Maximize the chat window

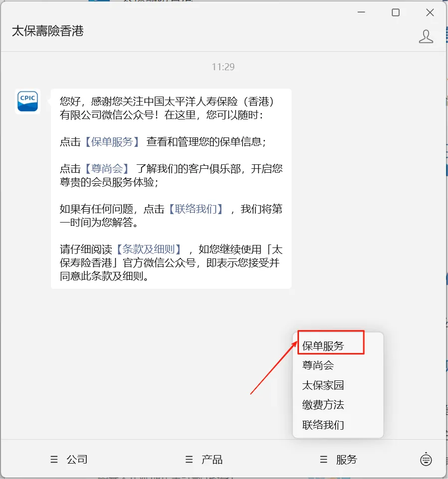tap(396, 12)
